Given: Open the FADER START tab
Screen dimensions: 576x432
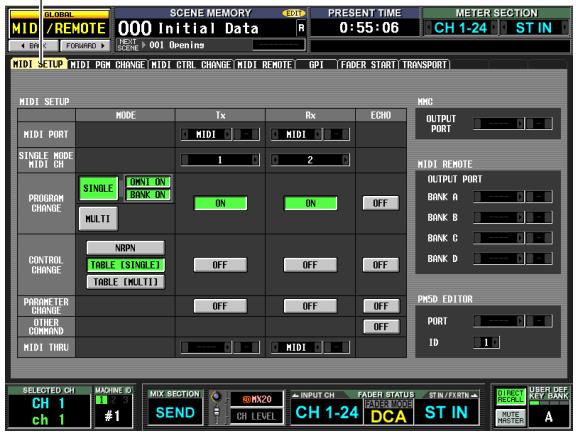Looking at the screenshot, I should (x=368, y=65).
